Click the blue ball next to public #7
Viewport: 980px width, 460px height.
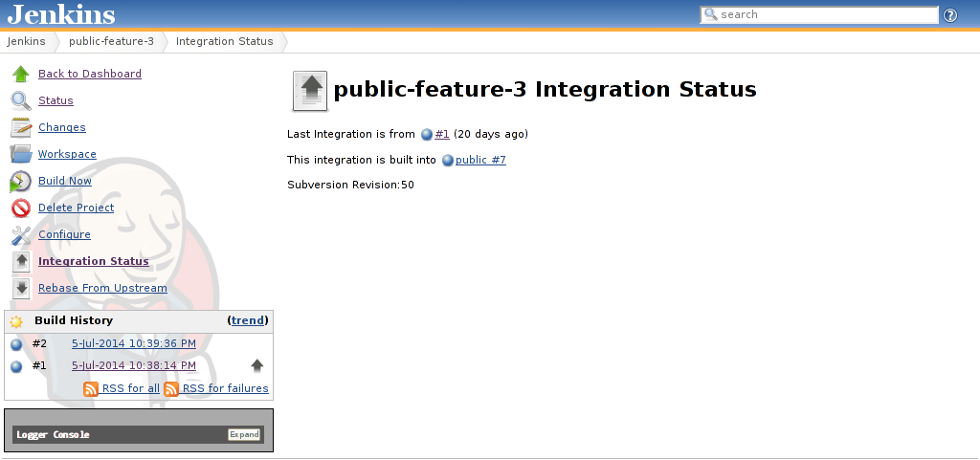[x=448, y=161]
